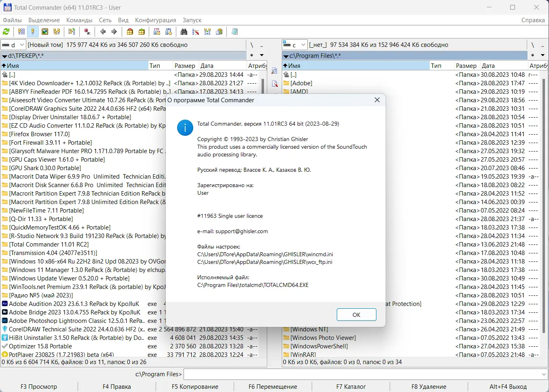Open the notepad toolbar icon
549x392 pixels.
234,32
